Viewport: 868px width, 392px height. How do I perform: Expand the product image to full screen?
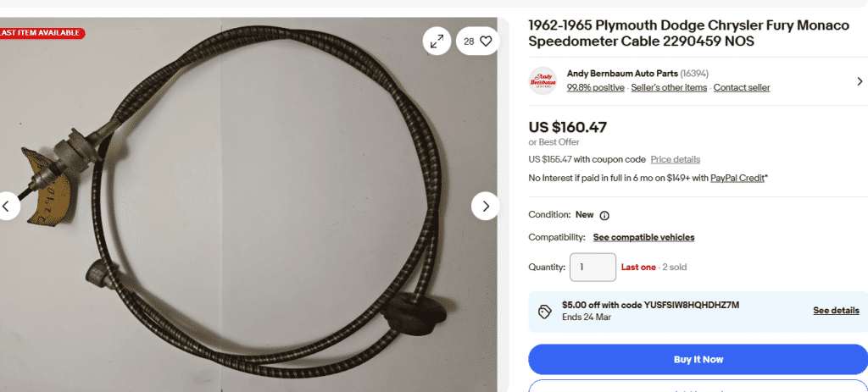point(437,41)
